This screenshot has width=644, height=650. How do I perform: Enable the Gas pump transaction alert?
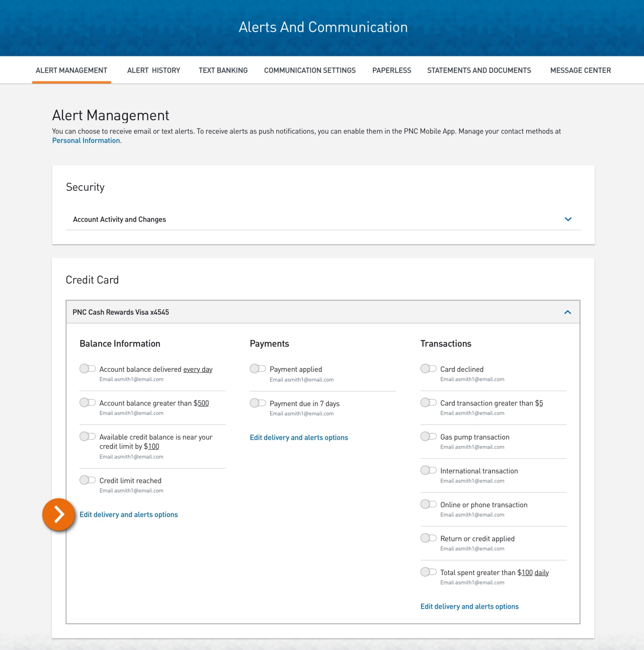click(428, 436)
